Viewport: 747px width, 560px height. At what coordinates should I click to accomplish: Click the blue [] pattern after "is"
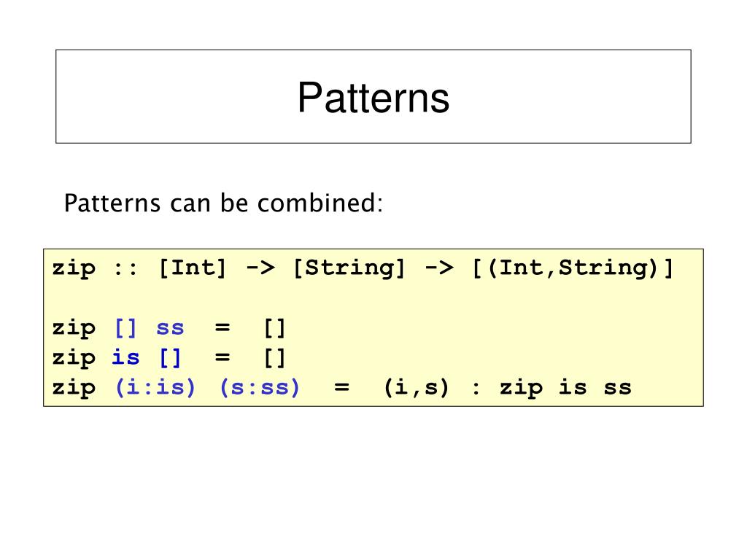[170, 358]
